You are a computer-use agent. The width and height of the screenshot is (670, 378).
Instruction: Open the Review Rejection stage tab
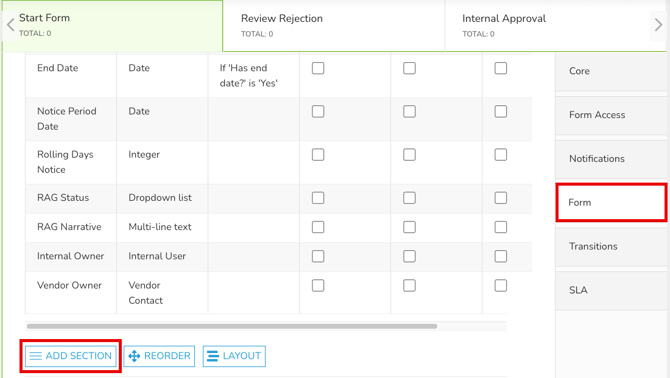pyautogui.click(x=334, y=26)
